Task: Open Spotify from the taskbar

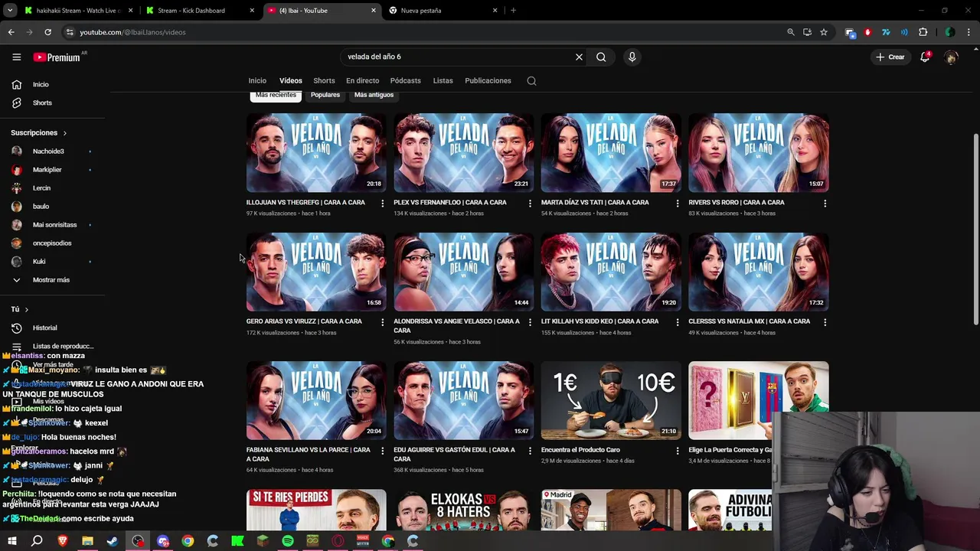Action: pyautogui.click(x=288, y=541)
